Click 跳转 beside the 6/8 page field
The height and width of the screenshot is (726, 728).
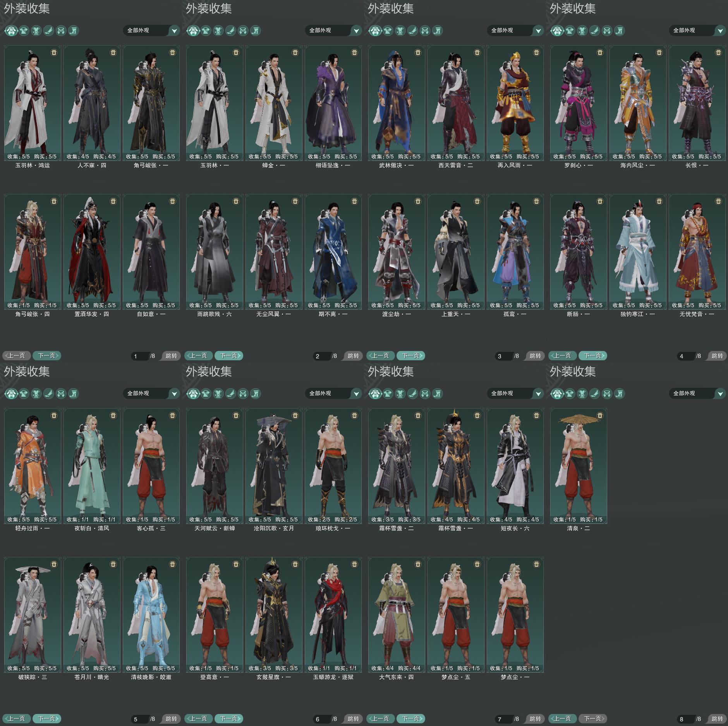(353, 719)
